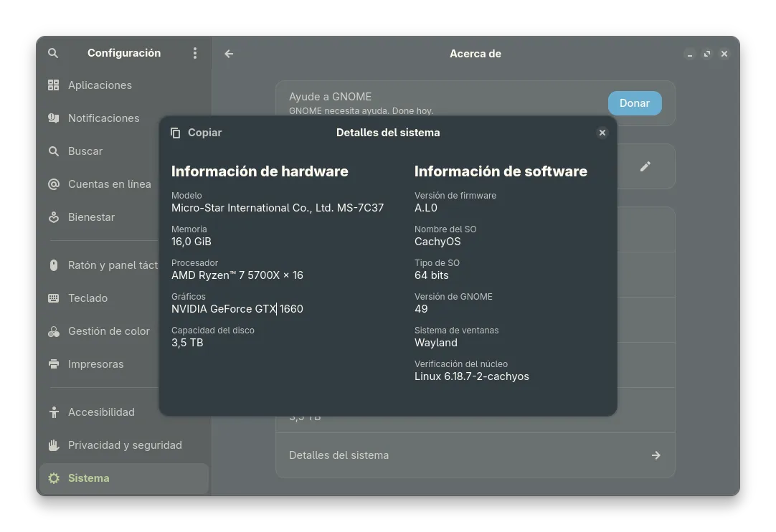Open the three-dot main menu
Viewport: 776px width, 532px height.
coord(194,53)
